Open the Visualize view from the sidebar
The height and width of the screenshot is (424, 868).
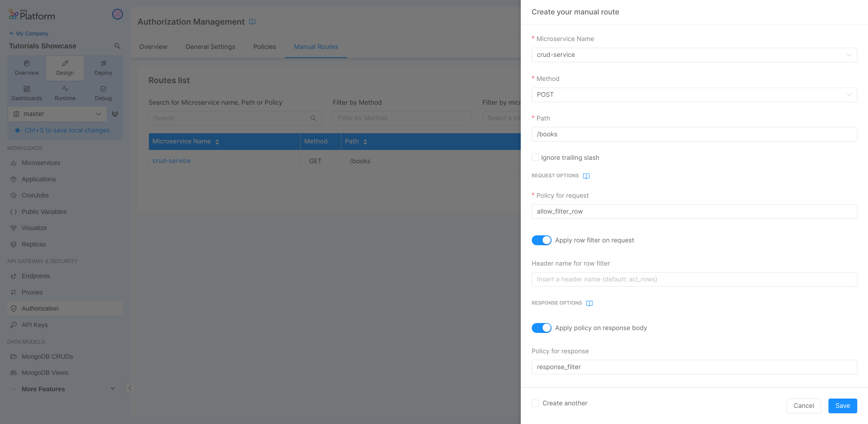[x=34, y=228]
